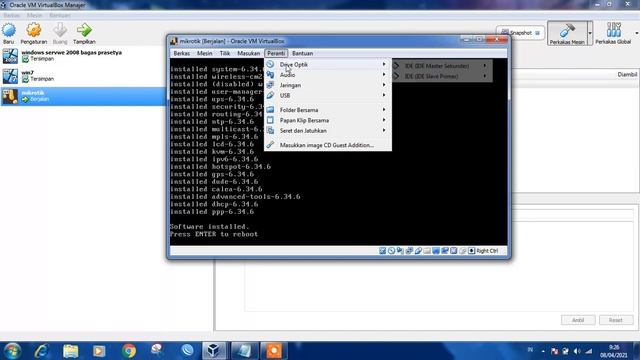Screen dimensions: 640x360
Task: Click the Snapshot button in Manager
Action: point(520,33)
